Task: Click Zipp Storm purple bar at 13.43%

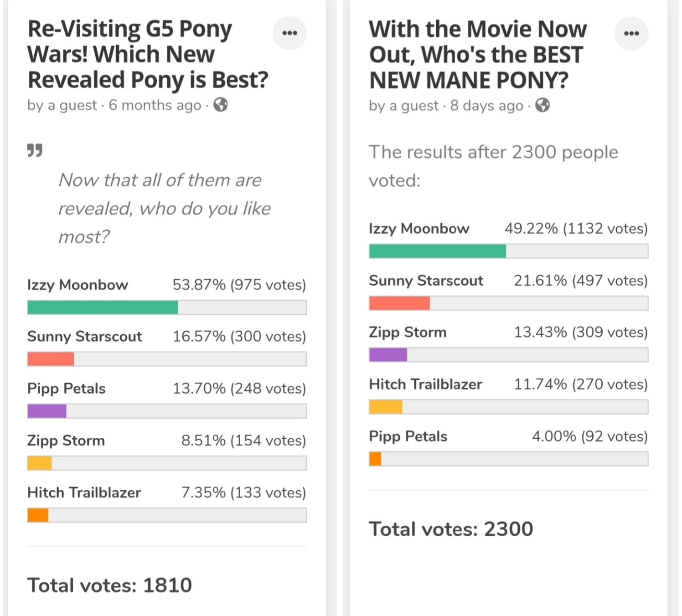Action: click(x=388, y=354)
